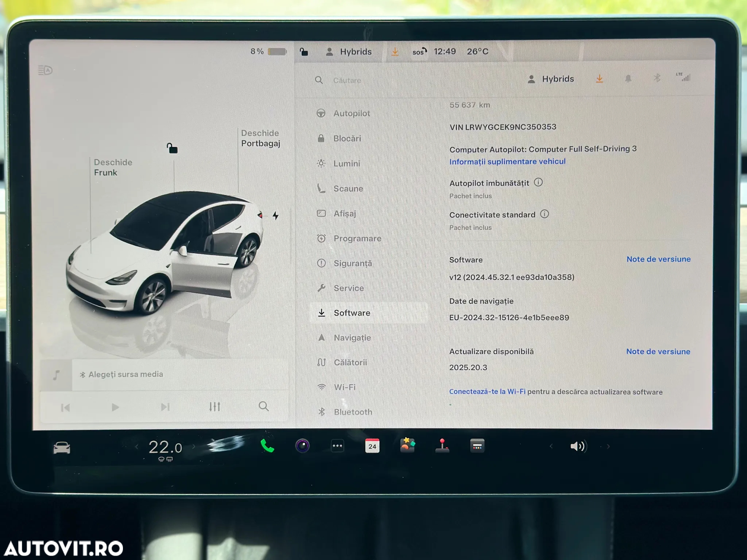This screenshot has width=747, height=560.
Task: Tap the 22.0 temperature climate control
Action: [165, 447]
